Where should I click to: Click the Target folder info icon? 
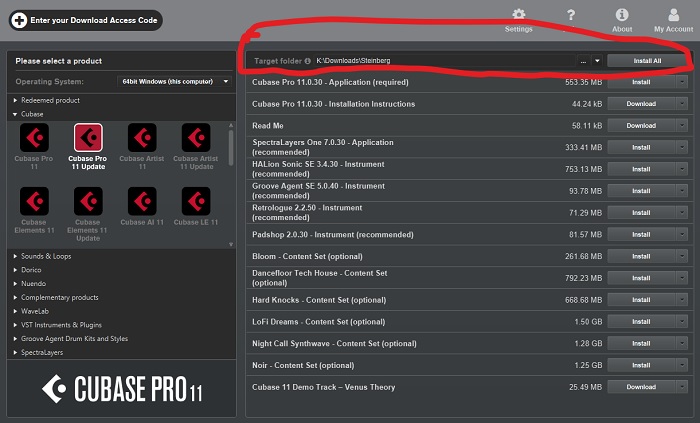[x=308, y=61]
